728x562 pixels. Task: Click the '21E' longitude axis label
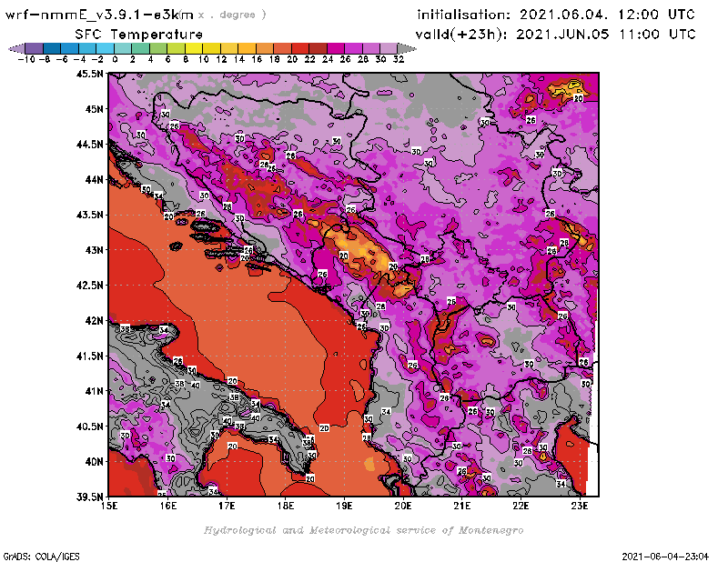pos(462,506)
